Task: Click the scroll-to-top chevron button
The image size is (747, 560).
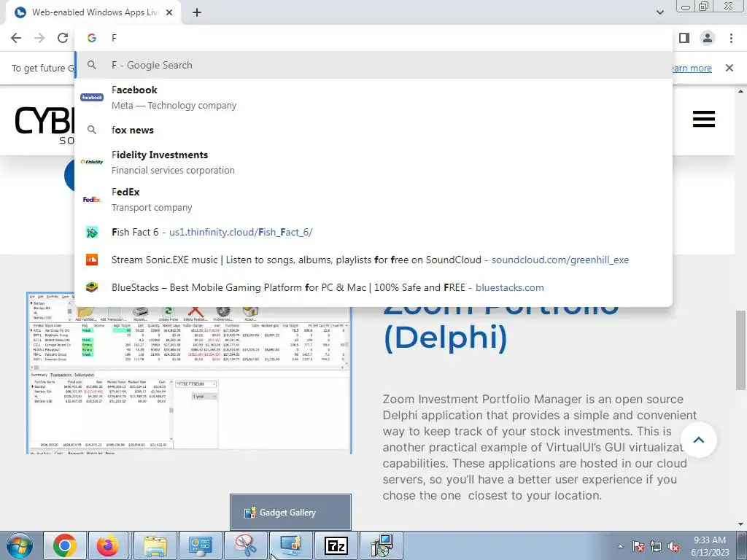Action: click(698, 440)
